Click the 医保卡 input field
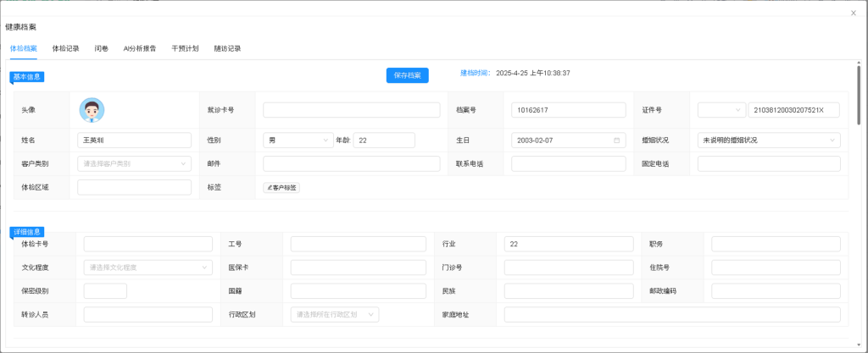The width and height of the screenshot is (868, 353). click(359, 268)
